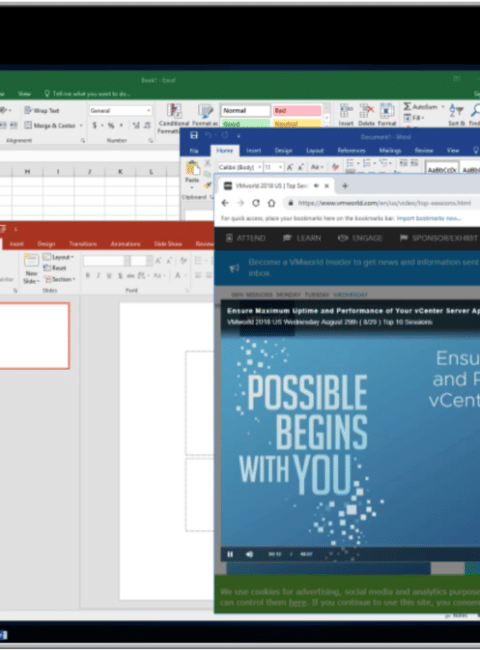Open Conditional Formatting in Excel

coord(174,119)
